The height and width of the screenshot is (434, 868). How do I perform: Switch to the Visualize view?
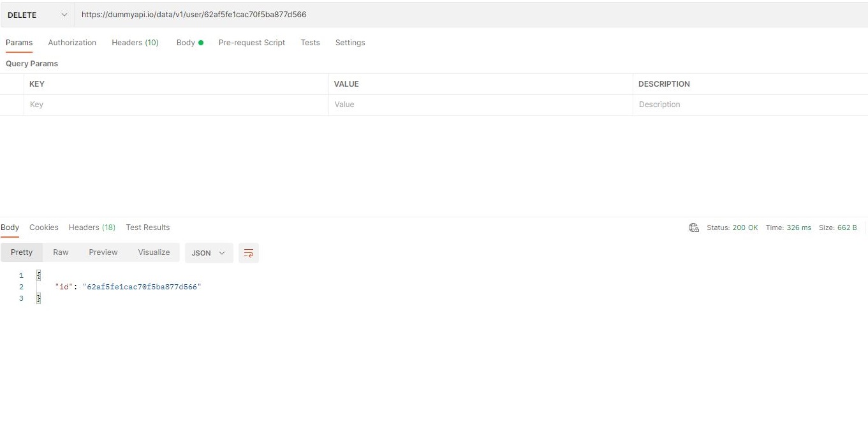coord(153,252)
